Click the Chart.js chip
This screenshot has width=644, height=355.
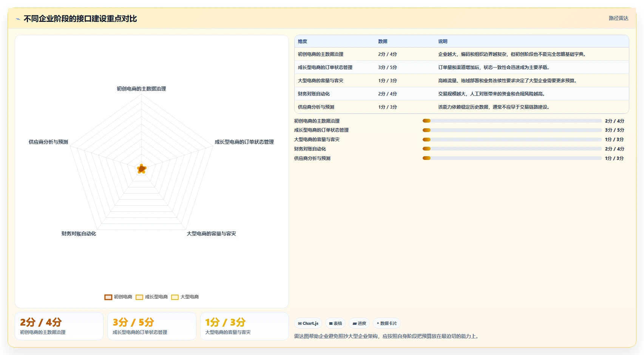(x=308, y=323)
